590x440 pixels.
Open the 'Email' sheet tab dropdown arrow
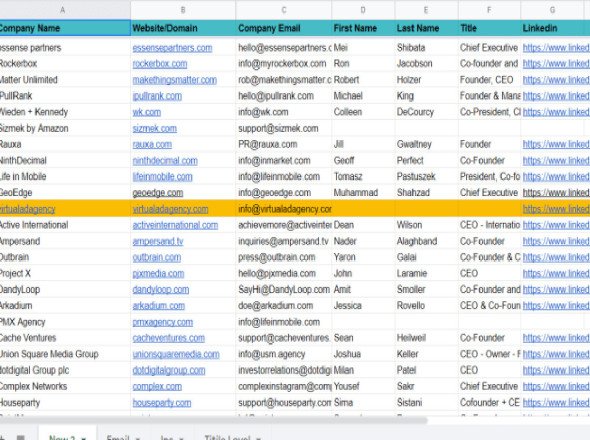coord(138,438)
